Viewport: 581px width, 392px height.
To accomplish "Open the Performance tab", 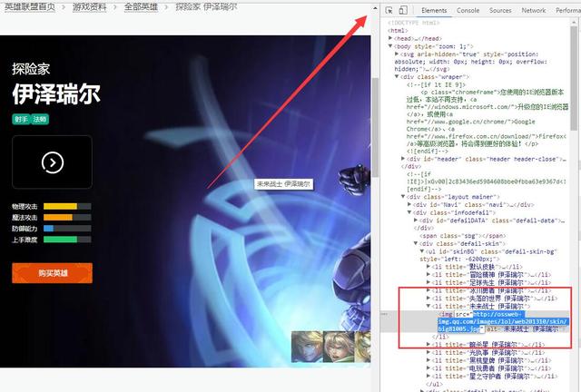I will click(x=568, y=11).
